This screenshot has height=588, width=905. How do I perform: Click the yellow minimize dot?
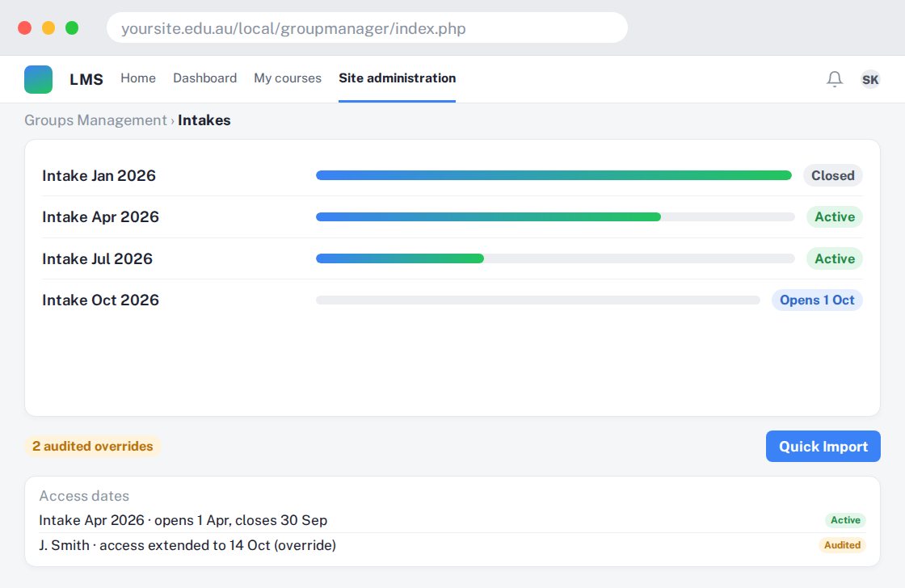48,27
